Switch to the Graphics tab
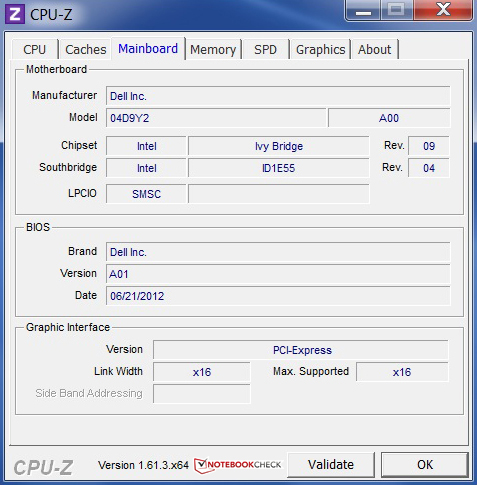The height and width of the screenshot is (485, 477). tap(320, 50)
